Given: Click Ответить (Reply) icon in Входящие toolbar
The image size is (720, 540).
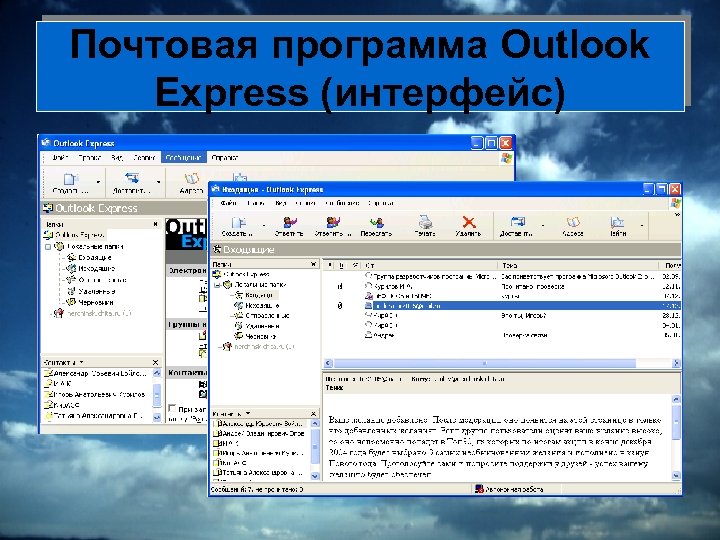Looking at the screenshot, I should click(289, 223).
